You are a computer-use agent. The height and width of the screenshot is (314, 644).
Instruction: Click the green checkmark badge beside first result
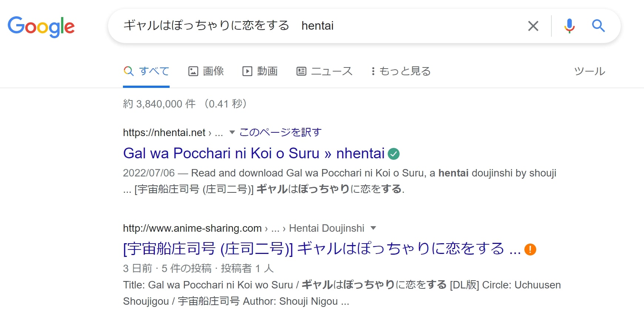(x=394, y=153)
